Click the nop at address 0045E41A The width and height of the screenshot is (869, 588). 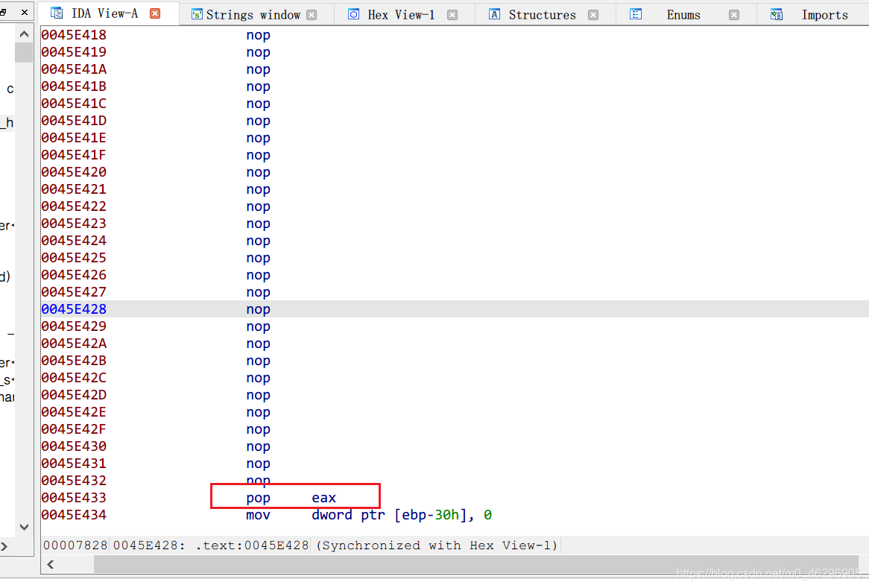click(x=259, y=70)
